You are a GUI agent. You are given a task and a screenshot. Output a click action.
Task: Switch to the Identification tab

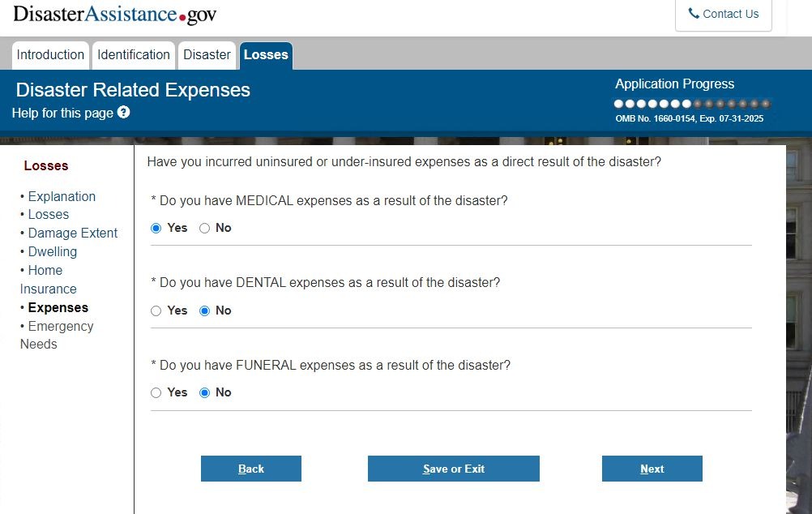coord(134,55)
